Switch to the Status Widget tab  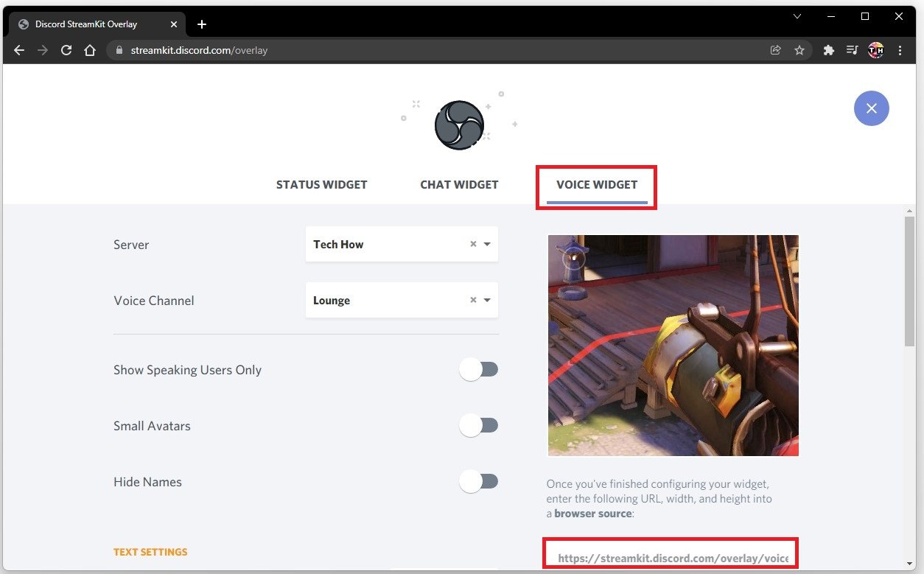tap(321, 185)
